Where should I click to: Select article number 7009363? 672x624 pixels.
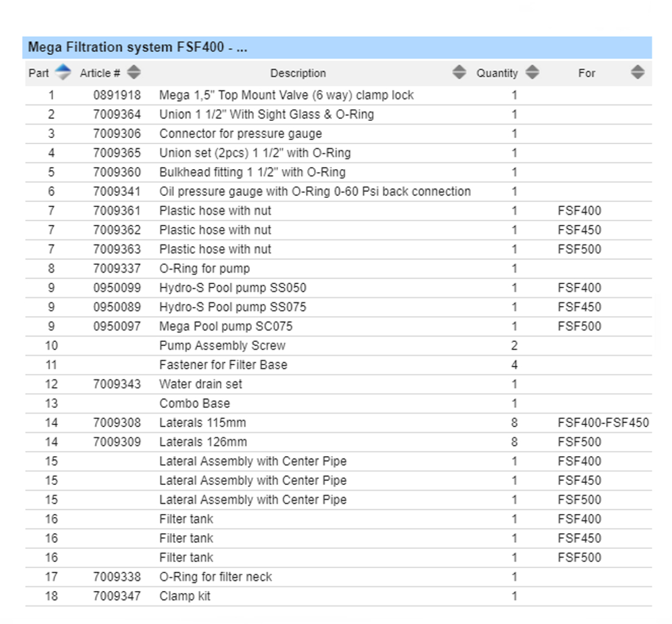click(117, 249)
